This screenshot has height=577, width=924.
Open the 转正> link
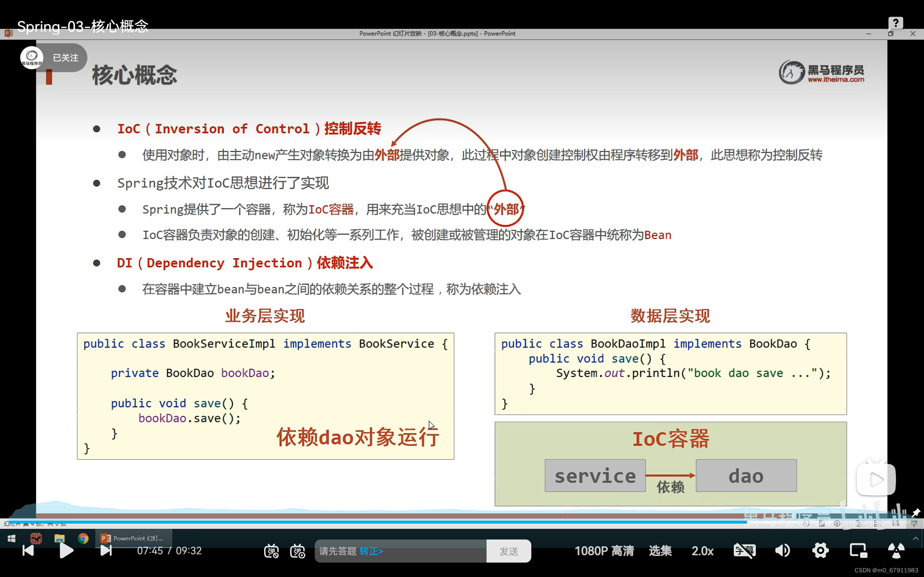click(372, 551)
